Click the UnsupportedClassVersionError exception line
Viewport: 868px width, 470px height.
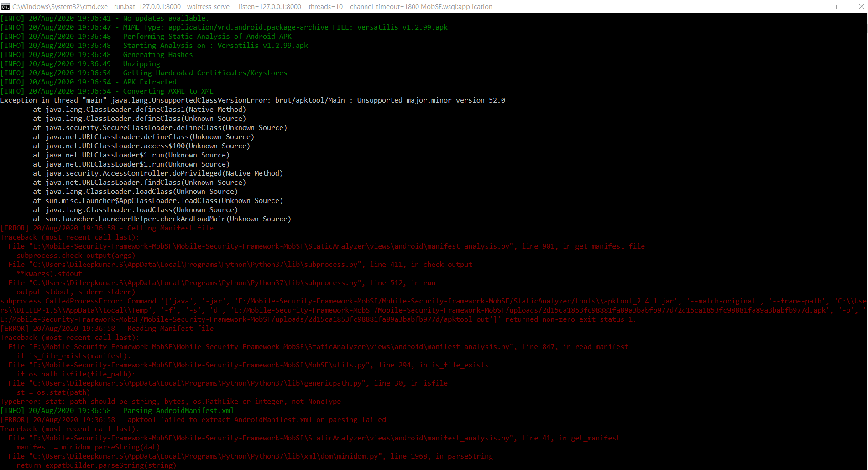point(251,100)
